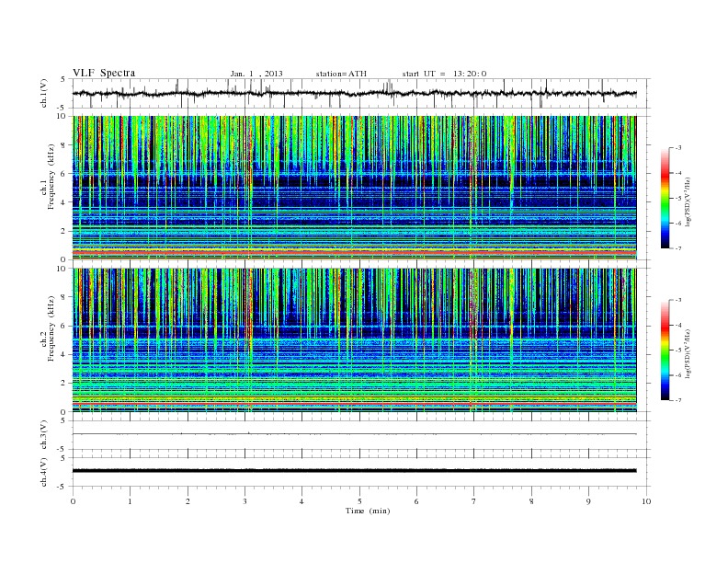Click the time axis tick label "5"

coord(359,501)
